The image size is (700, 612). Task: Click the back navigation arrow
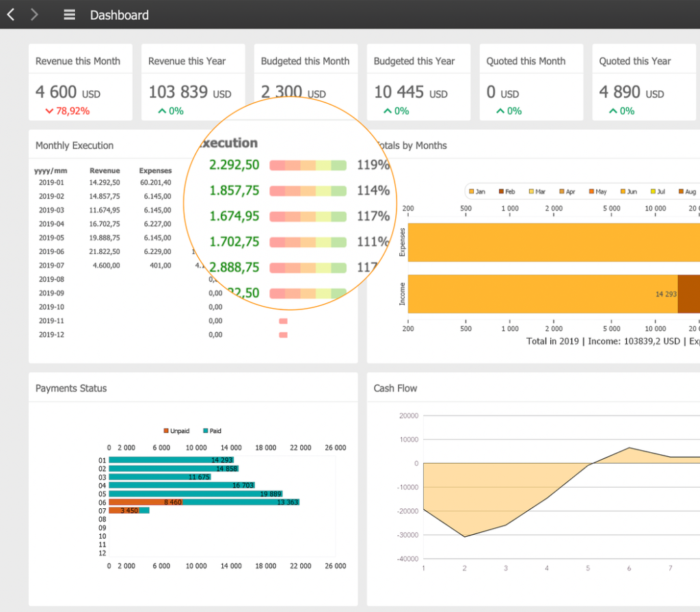[10, 14]
